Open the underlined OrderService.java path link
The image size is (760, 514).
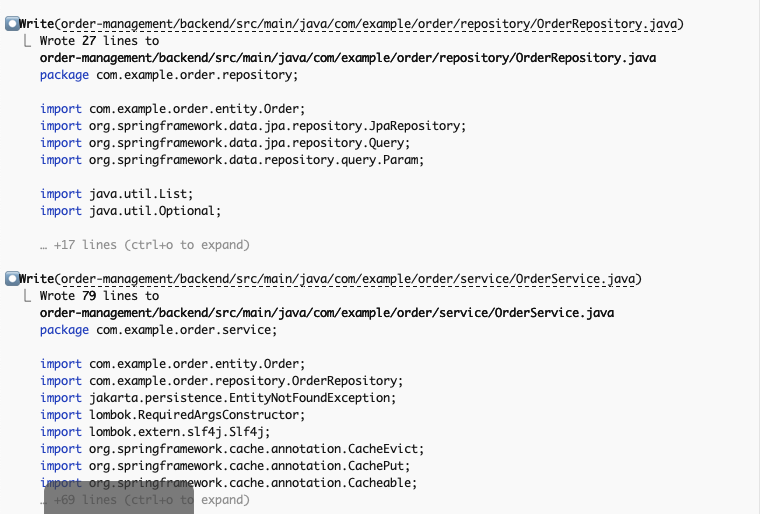tap(348, 279)
